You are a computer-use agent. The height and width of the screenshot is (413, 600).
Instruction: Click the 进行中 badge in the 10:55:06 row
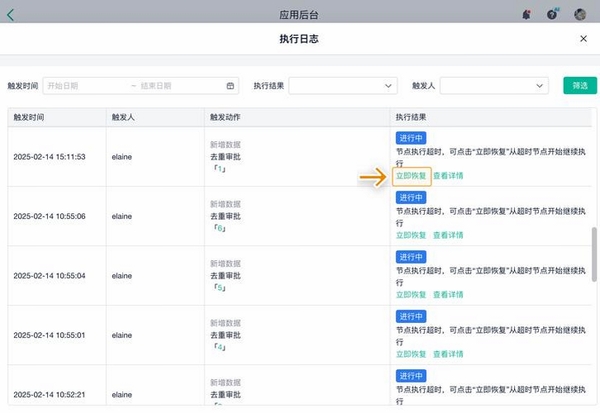[x=411, y=198]
